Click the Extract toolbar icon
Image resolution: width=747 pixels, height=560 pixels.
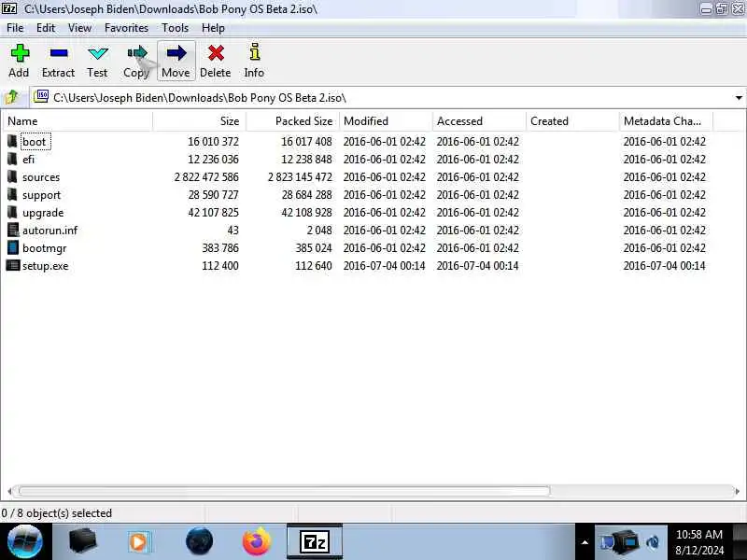coord(59,53)
